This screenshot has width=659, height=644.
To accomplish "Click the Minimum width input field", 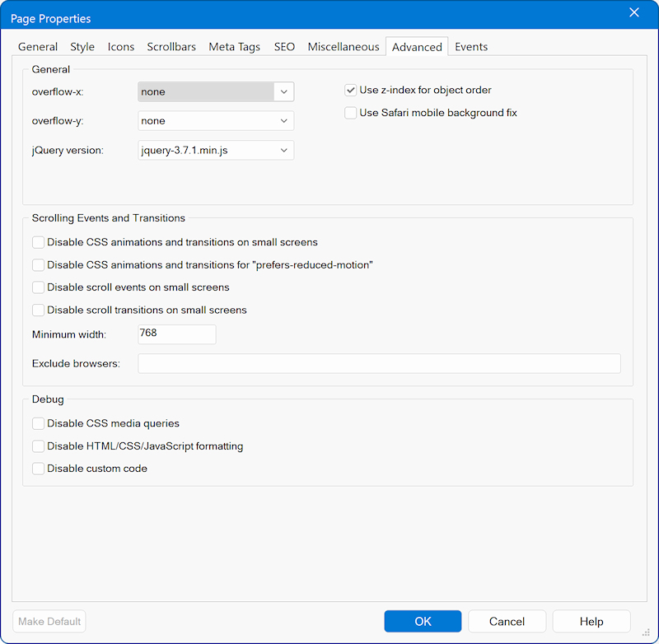I will tap(176, 334).
